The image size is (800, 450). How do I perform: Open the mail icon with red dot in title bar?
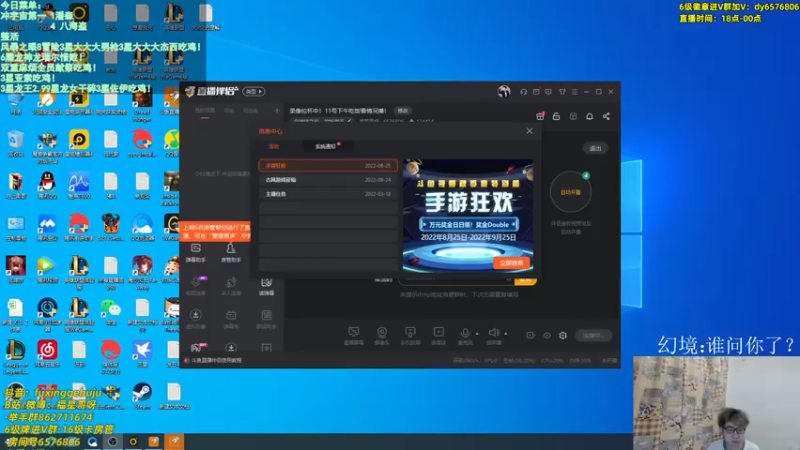536,92
